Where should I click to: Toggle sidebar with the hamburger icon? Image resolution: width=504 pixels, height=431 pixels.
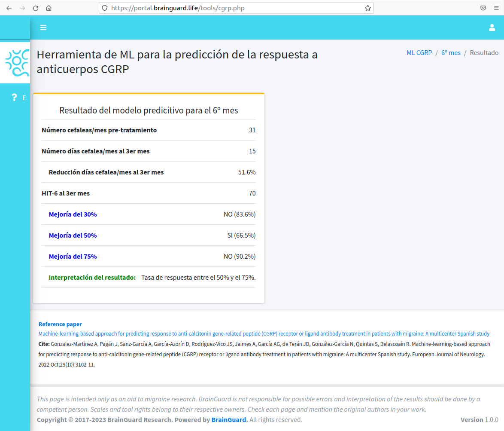point(43,28)
